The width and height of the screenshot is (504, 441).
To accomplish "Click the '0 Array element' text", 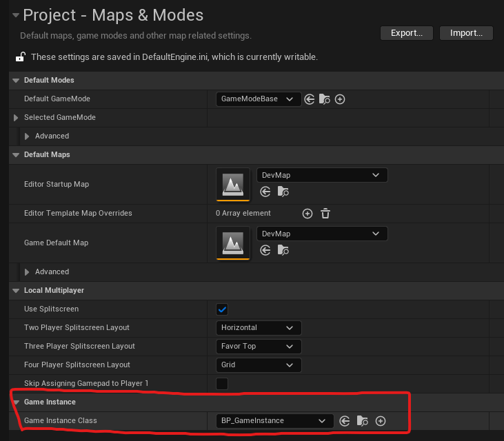I will pyautogui.click(x=243, y=214).
